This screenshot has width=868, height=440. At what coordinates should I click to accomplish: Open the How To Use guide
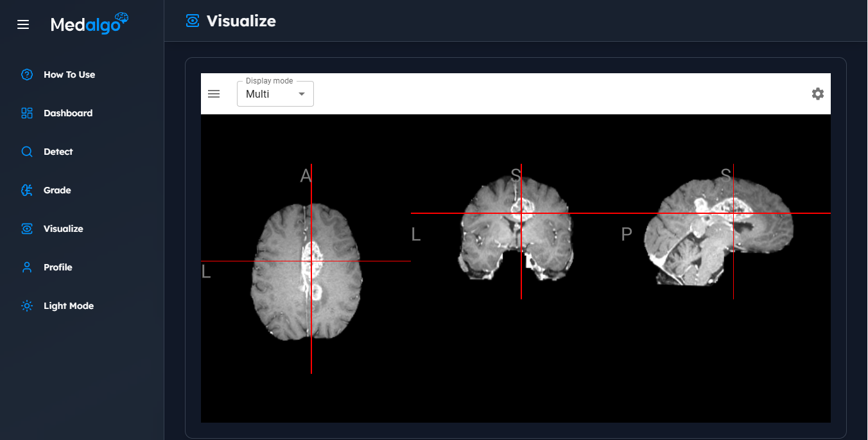69,75
